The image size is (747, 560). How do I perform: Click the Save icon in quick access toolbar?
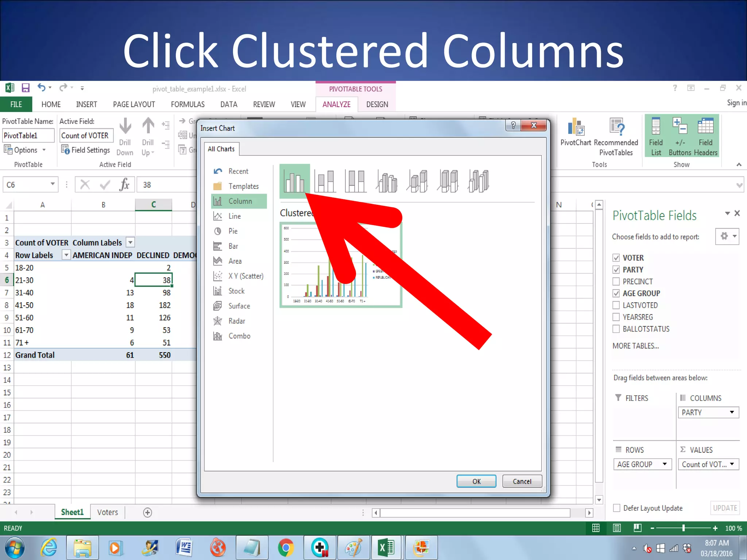pos(26,88)
